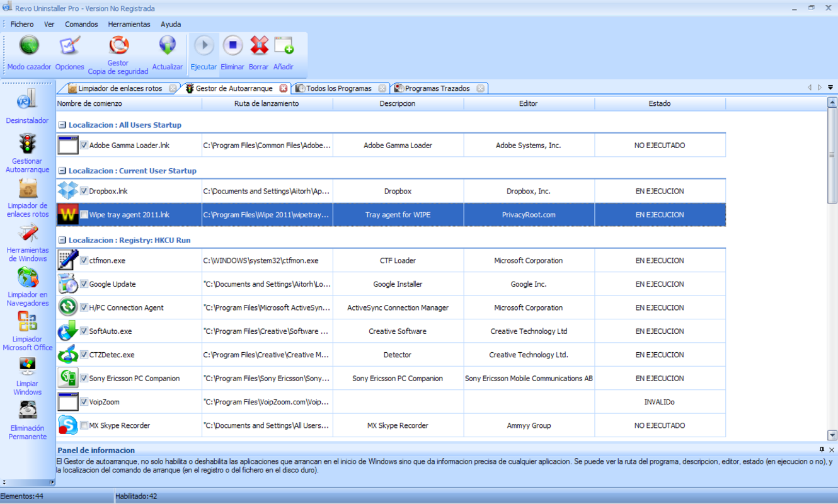Enable the Wipe tray agent 2011 entry

click(x=84, y=214)
